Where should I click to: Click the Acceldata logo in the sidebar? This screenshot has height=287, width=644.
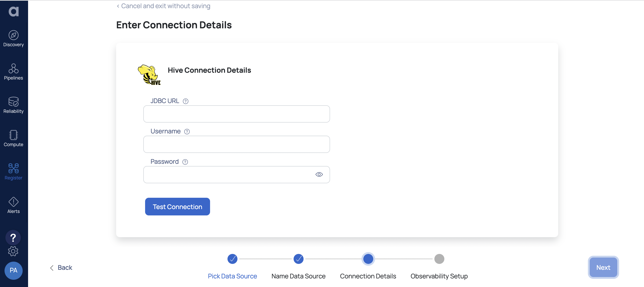(x=14, y=11)
